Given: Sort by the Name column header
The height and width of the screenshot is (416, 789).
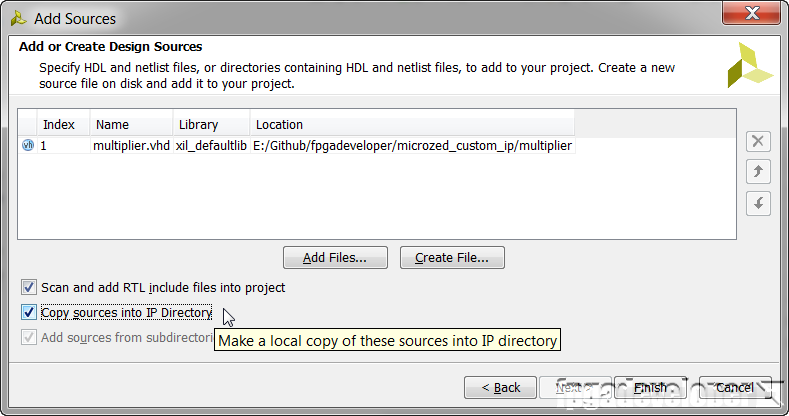Looking at the screenshot, I should click(113, 125).
